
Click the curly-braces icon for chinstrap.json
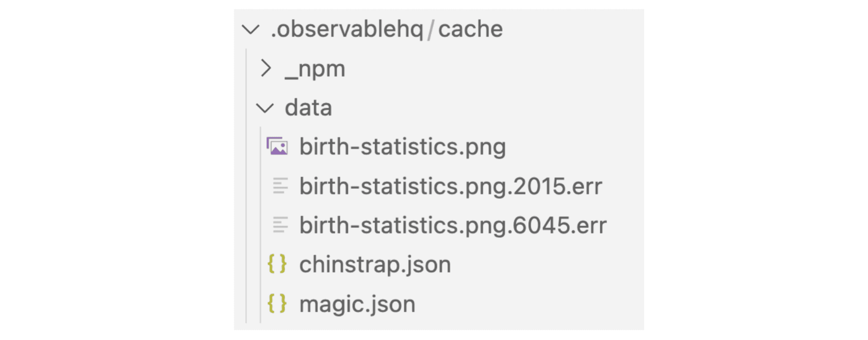[x=277, y=264]
